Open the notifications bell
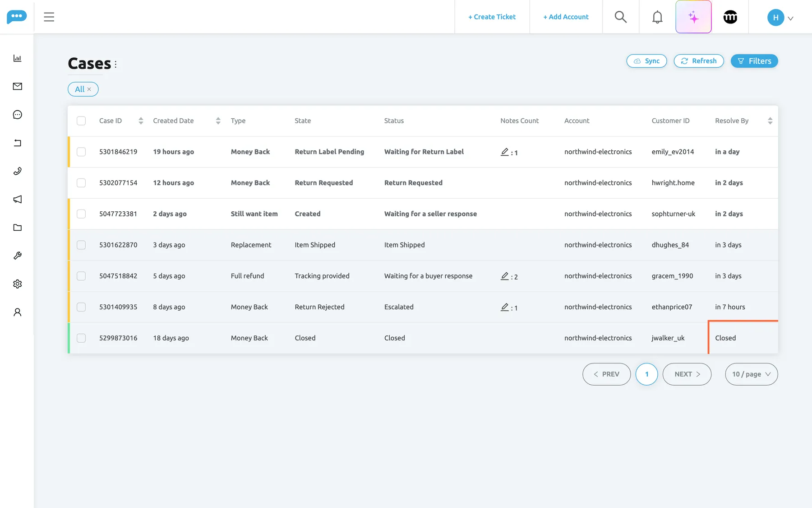 pyautogui.click(x=657, y=17)
